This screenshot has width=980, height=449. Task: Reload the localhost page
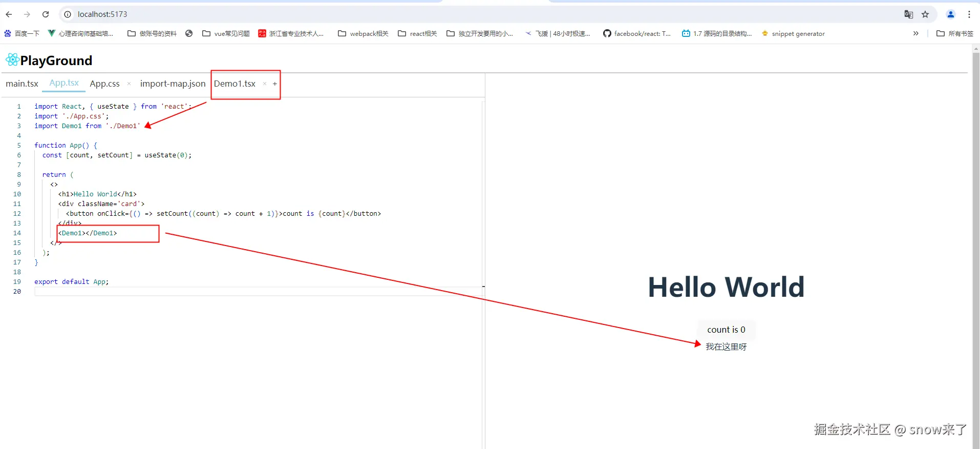pos(46,14)
